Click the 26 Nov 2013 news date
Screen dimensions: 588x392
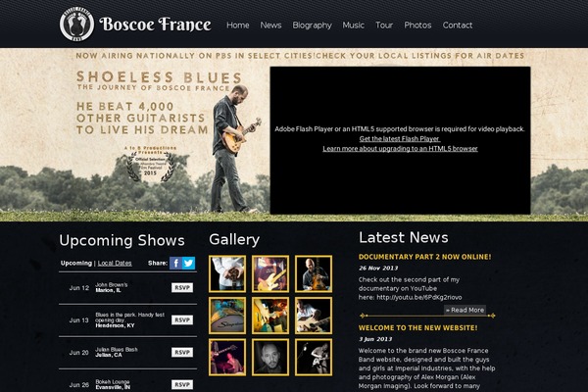[x=378, y=269]
